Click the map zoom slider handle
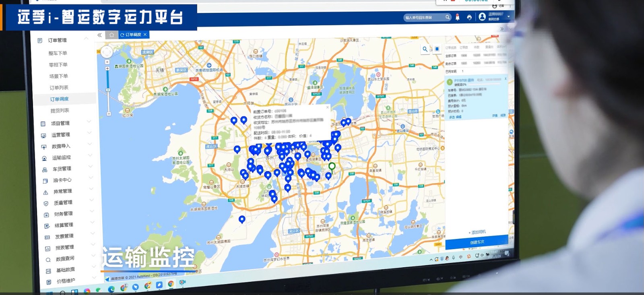This screenshot has height=295, width=644. [108, 90]
